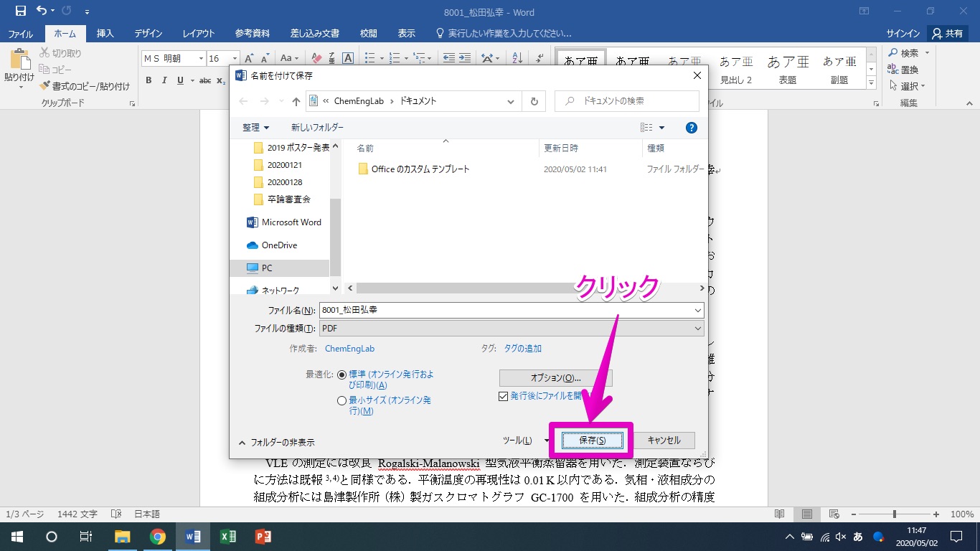Screen dimensions: 980x551
Task: Click the 更新日時 column header
Action: pyautogui.click(x=561, y=148)
